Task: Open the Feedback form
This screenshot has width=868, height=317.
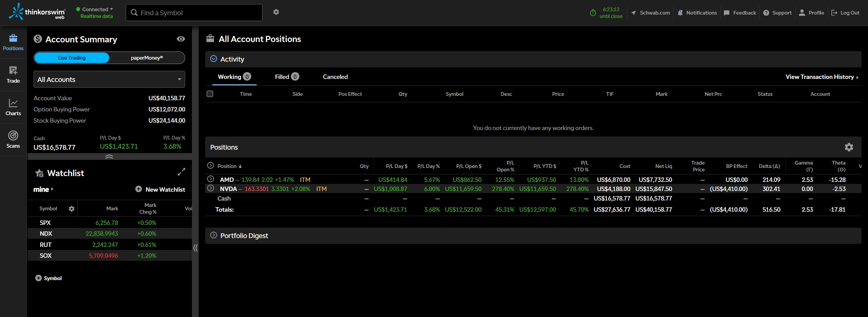Action: point(740,13)
